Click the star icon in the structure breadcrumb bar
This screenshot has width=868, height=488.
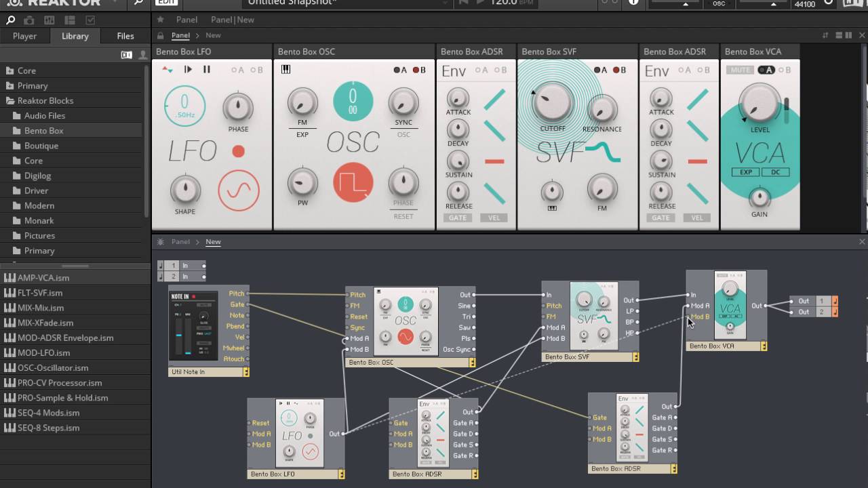click(x=161, y=242)
